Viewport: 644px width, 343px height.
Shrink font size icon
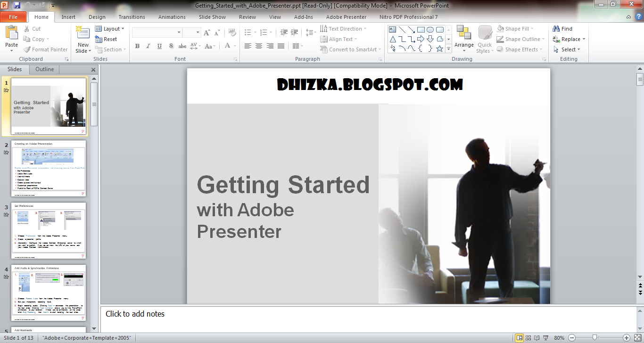tap(217, 33)
